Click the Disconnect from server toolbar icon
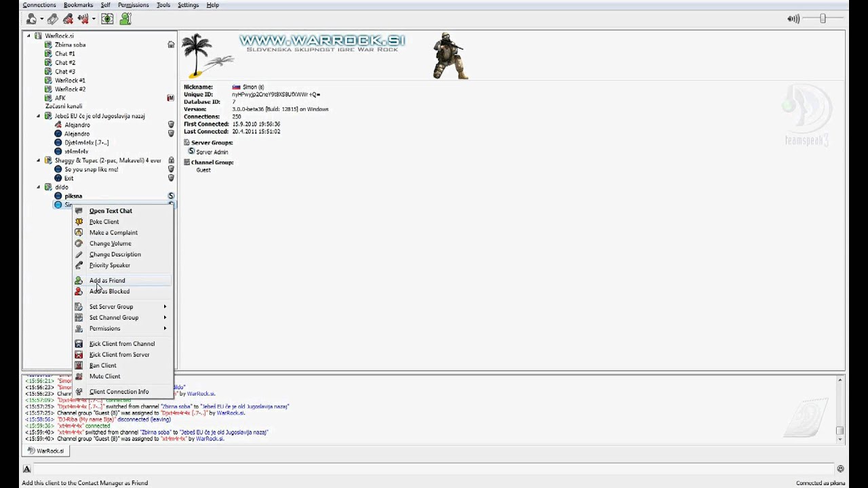868x488 pixels. [68, 19]
